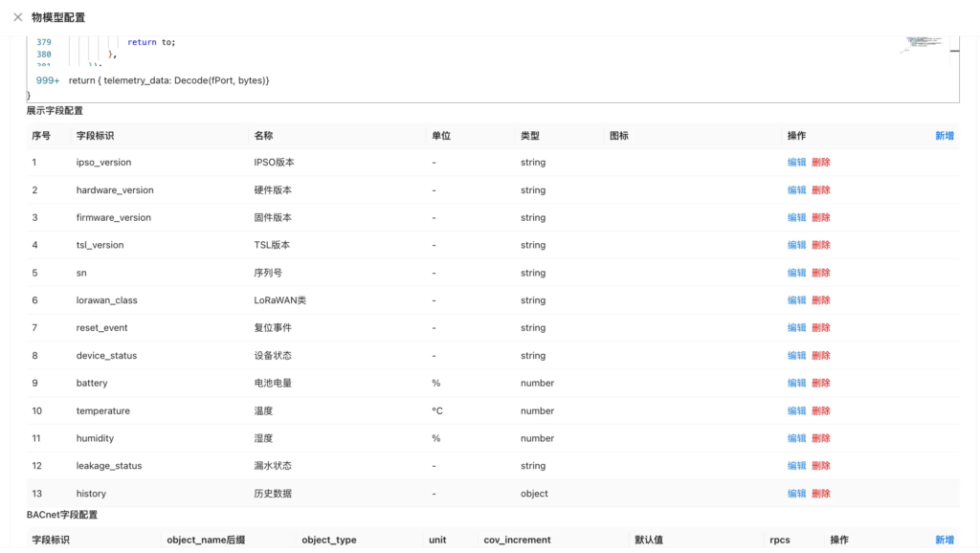Viewport: 980px width, 553px height.
Task: Click 新增 in the BACnet字段配置 table header
Action: click(x=944, y=540)
